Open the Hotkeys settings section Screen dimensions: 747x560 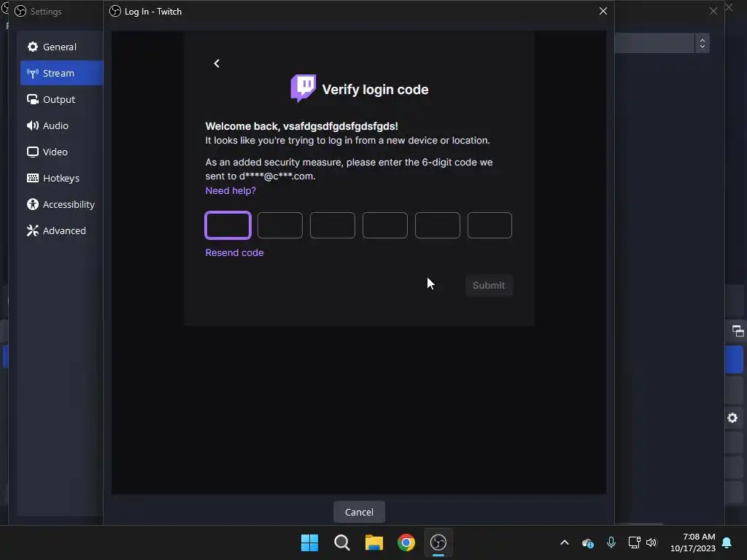[x=61, y=178]
